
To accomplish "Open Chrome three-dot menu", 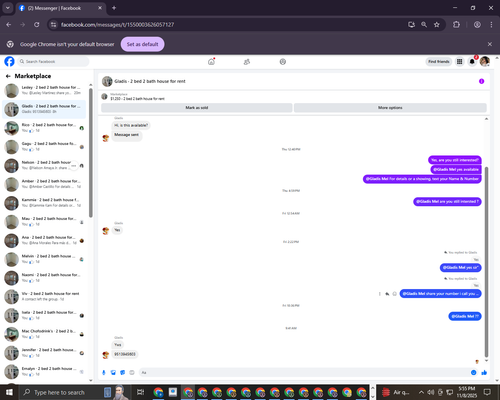I will point(491,25).
